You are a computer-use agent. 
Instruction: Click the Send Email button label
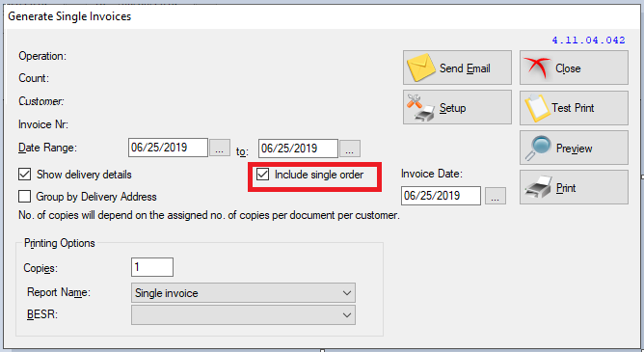coord(465,68)
